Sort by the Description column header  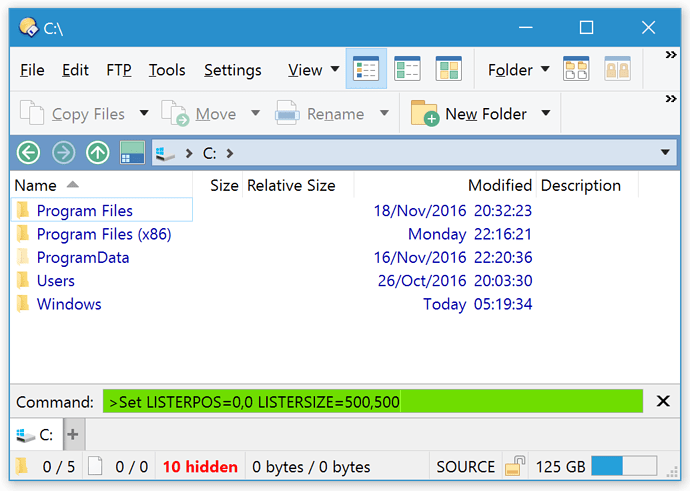coord(587,185)
